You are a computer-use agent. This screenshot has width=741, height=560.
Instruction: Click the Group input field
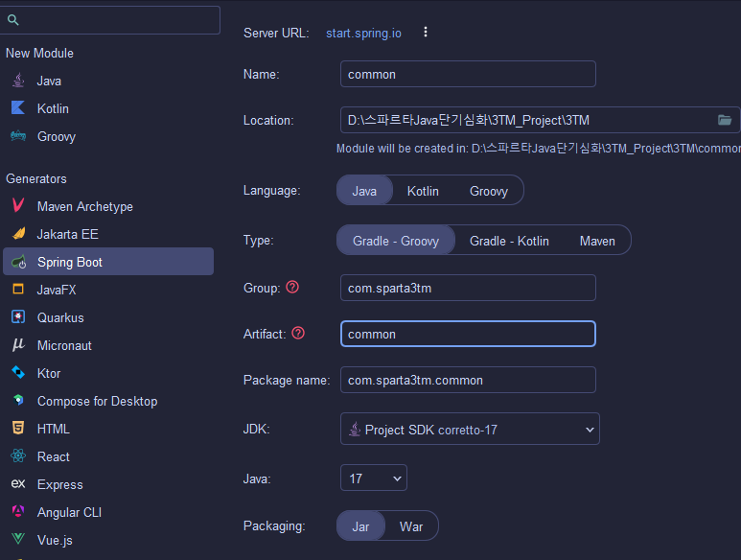468,288
